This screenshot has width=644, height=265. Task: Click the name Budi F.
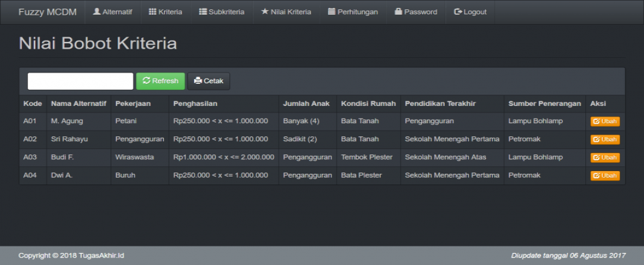(x=63, y=157)
